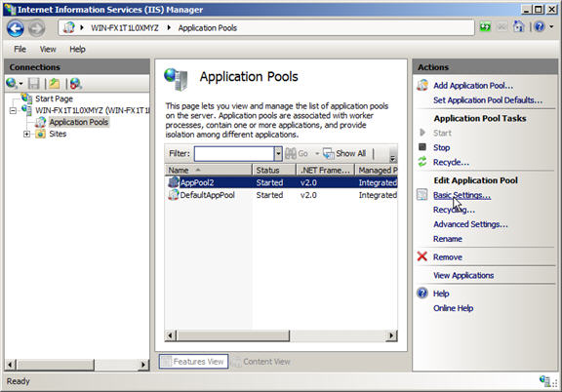Click the Stop application pool link
562x392 pixels.
click(441, 147)
